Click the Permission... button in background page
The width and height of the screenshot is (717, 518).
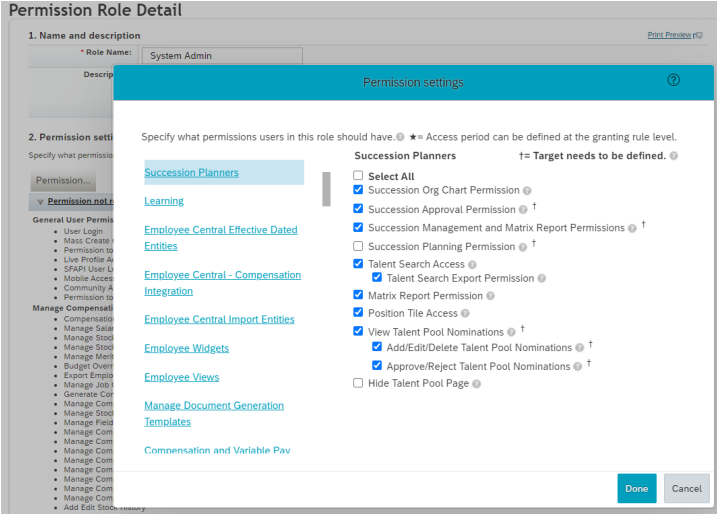click(63, 181)
